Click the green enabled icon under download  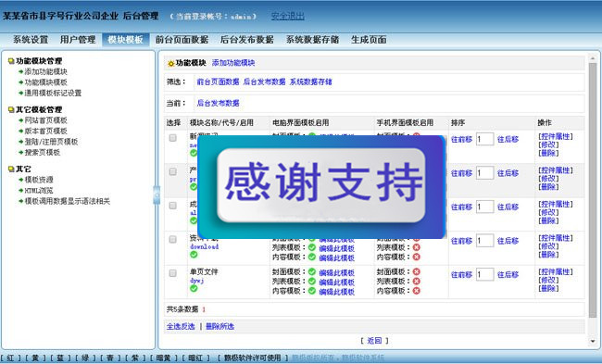click(x=194, y=255)
